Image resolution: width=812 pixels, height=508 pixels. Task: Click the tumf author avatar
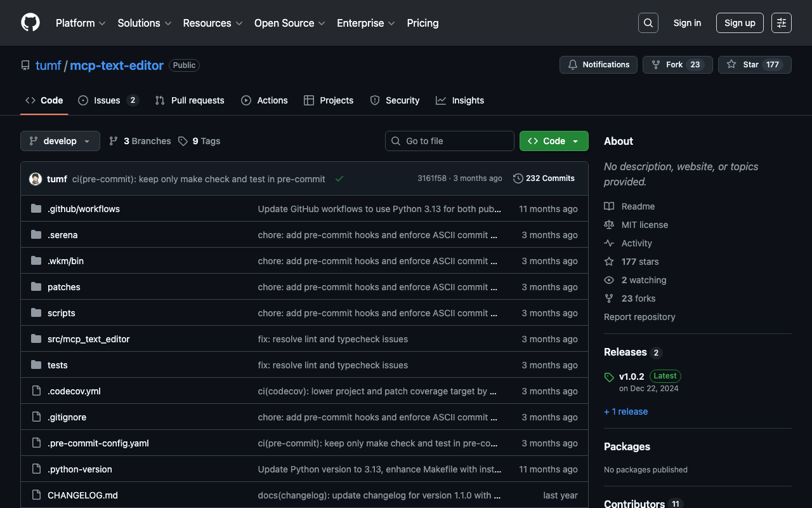36,179
